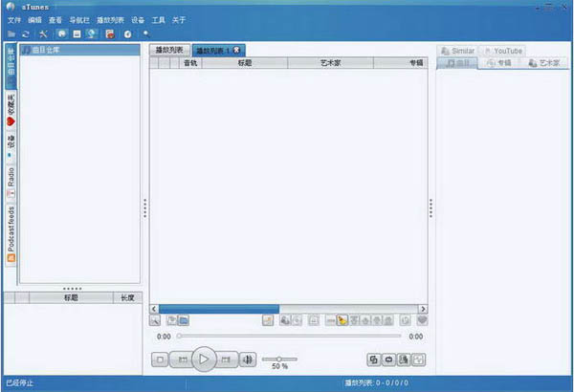The width and height of the screenshot is (574, 392).
Task: Open the 文件 menu
Action: click(x=14, y=19)
